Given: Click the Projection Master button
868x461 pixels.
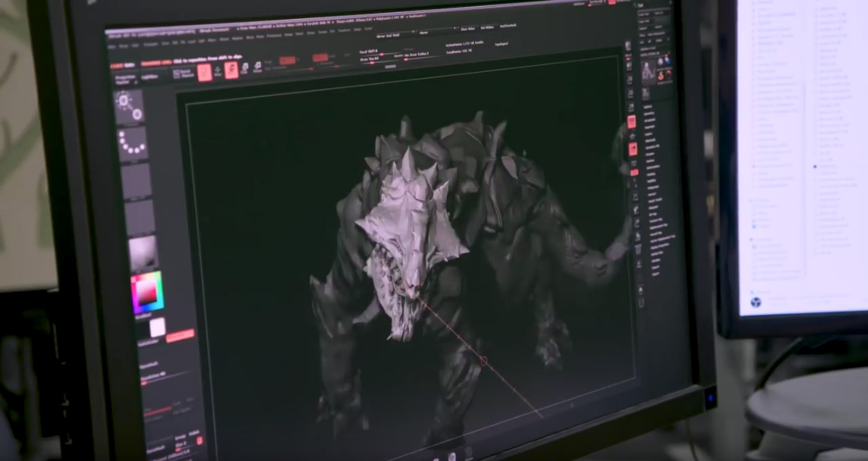Looking at the screenshot, I should [125, 79].
